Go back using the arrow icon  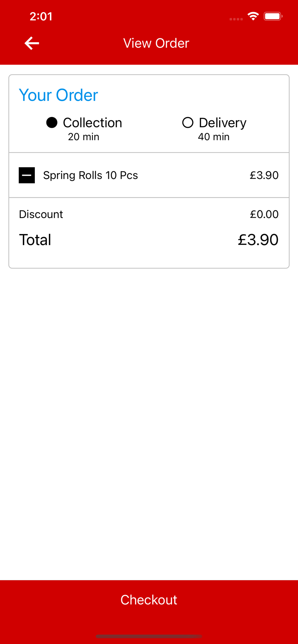(32, 43)
